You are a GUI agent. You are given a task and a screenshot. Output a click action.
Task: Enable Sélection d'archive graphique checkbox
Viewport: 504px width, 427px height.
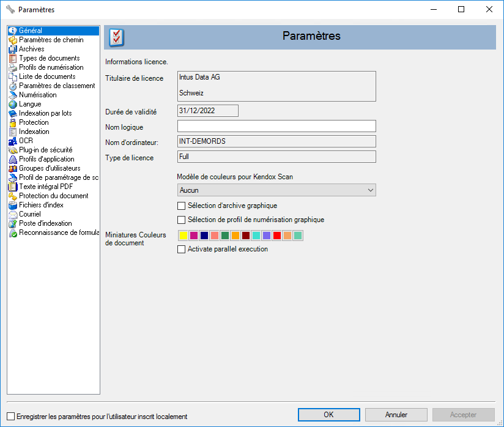(x=181, y=206)
